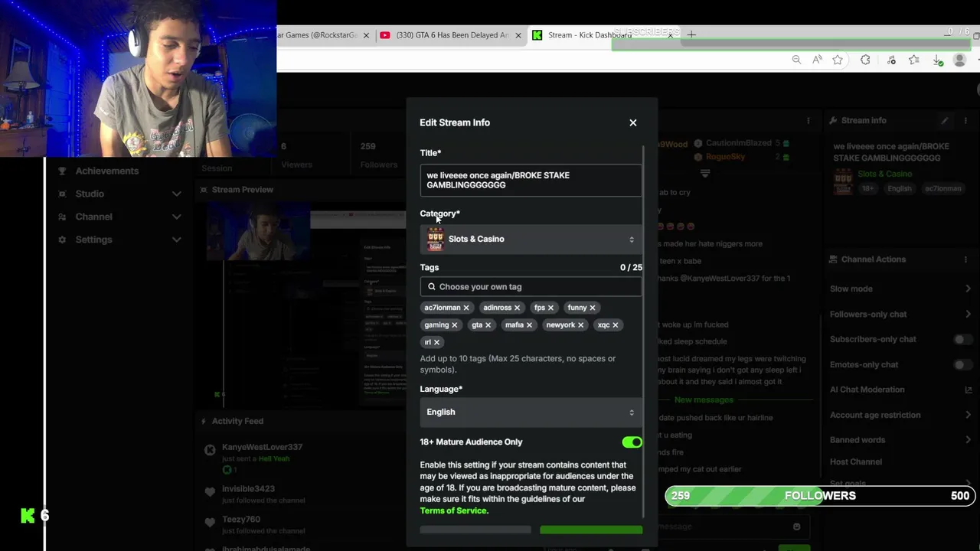Open Host Channel action
Image resolution: width=980 pixels, height=551 pixels.
856,462
